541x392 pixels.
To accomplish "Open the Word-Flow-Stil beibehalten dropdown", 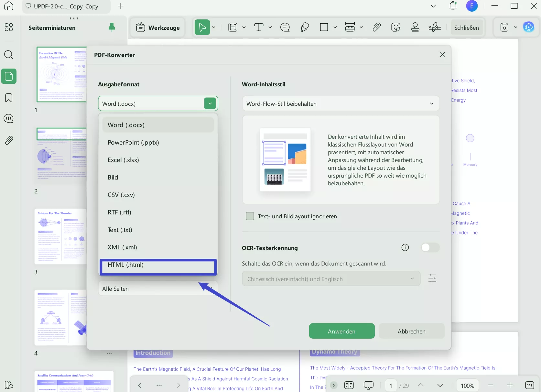I will [x=432, y=103].
